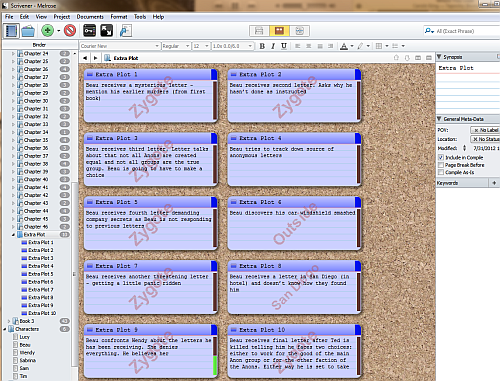Open the Courier New font dropdown

pos(120,46)
